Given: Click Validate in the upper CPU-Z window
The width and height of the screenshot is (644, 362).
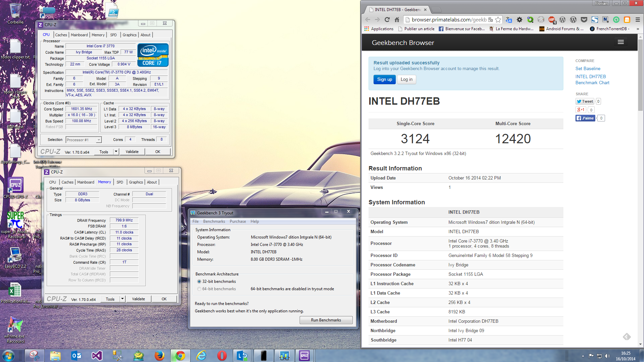Looking at the screenshot, I should tap(132, 152).
